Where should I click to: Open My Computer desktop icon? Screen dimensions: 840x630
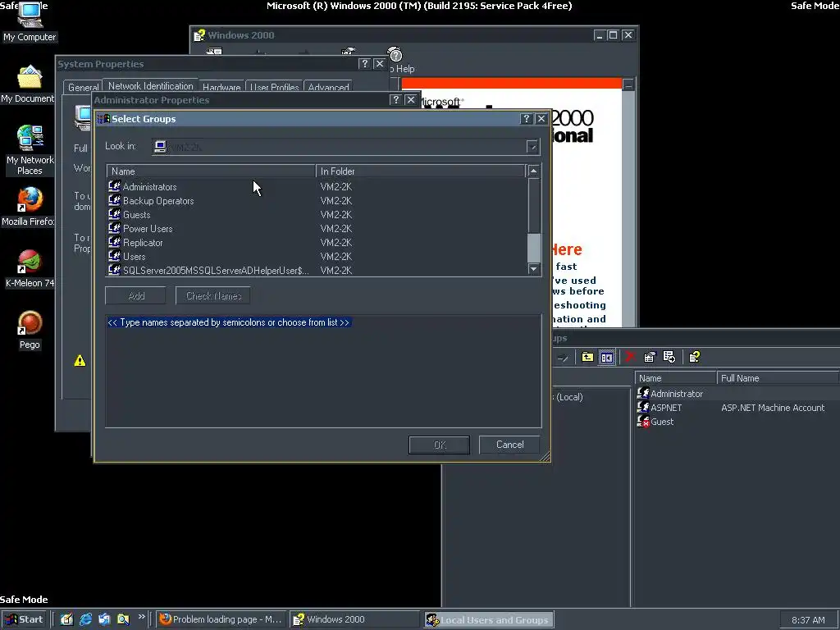[30, 22]
